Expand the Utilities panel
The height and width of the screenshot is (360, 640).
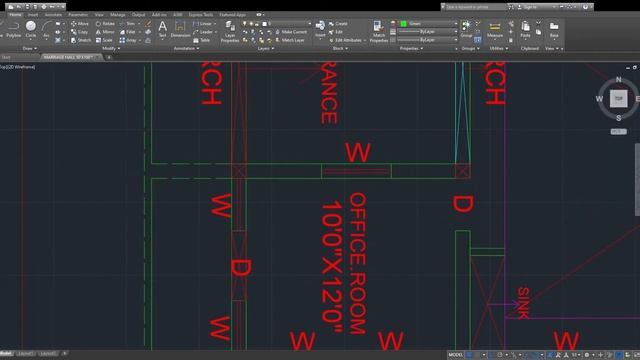pos(499,49)
